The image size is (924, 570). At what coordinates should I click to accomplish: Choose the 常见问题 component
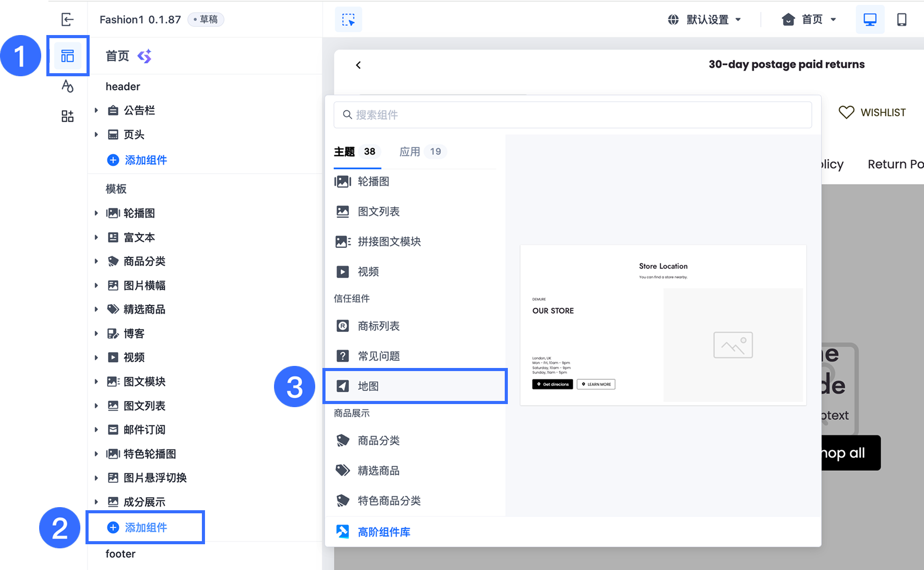[415, 356]
